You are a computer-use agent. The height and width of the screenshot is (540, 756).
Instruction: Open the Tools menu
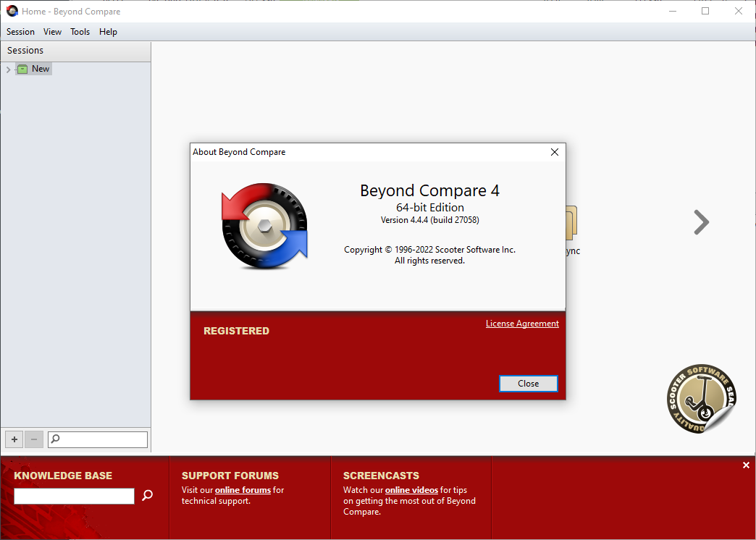[80, 32]
